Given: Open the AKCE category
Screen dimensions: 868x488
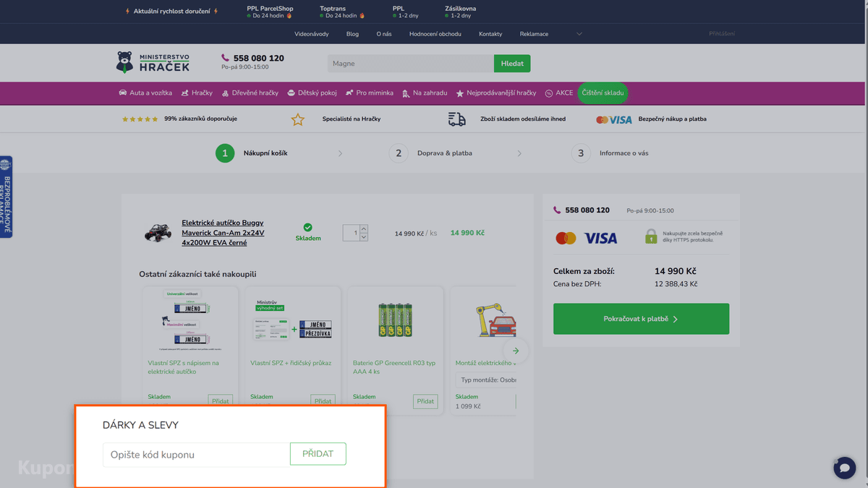Looking at the screenshot, I should pyautogui.click(x=559, y=93).
